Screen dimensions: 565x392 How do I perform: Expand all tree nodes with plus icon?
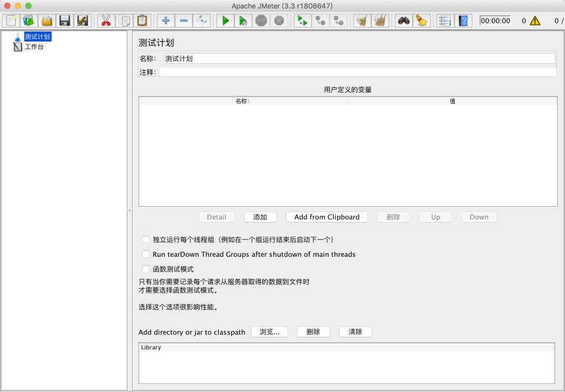point(166,20)
